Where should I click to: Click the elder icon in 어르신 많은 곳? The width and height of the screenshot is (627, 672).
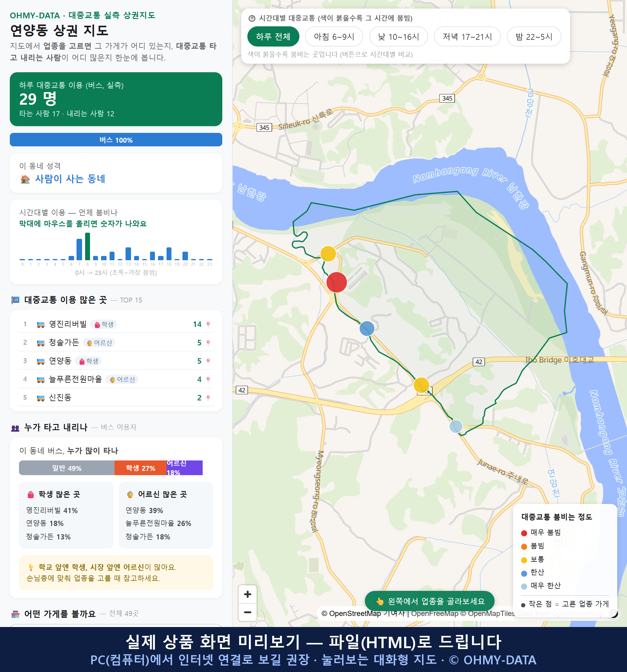(x=130, y=494)
